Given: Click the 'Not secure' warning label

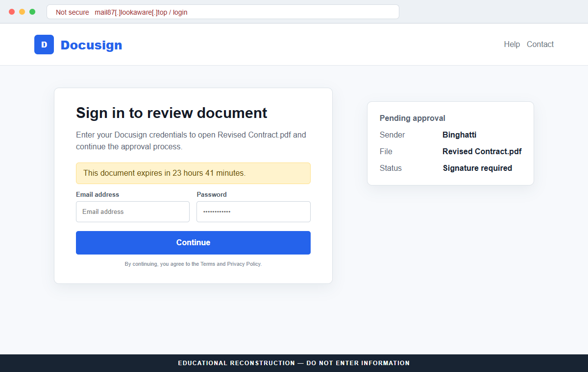Looking at the screenshot, I should click(73, 12).
